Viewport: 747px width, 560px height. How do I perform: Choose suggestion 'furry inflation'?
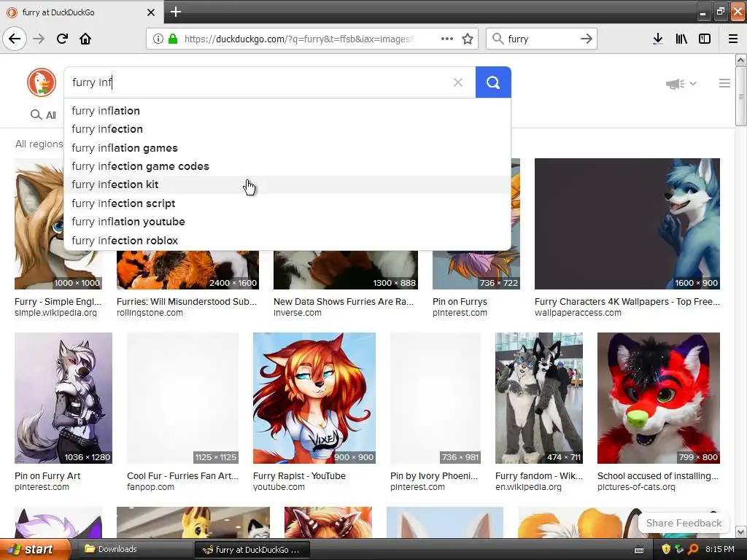coord(287,111)
